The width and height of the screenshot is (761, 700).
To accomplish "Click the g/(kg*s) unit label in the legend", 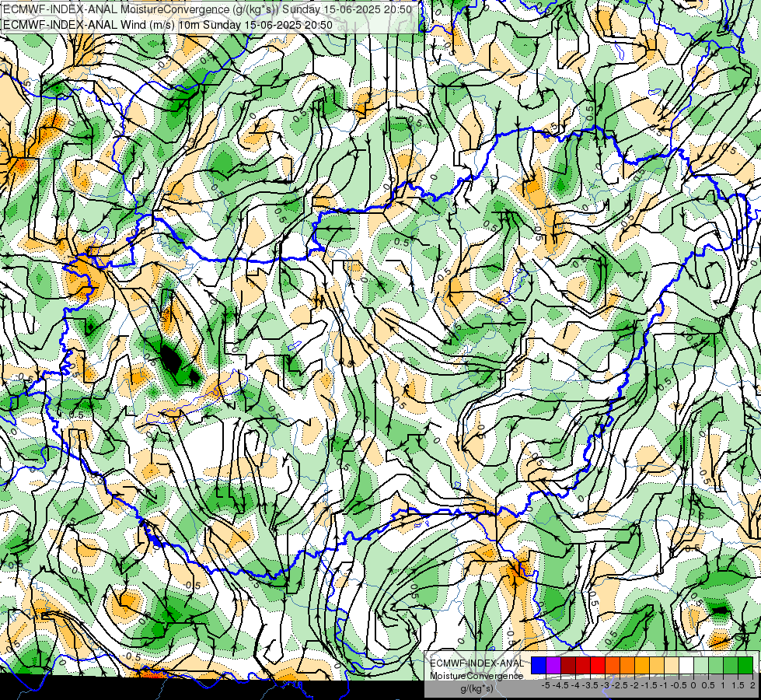I will pos(477,688).
